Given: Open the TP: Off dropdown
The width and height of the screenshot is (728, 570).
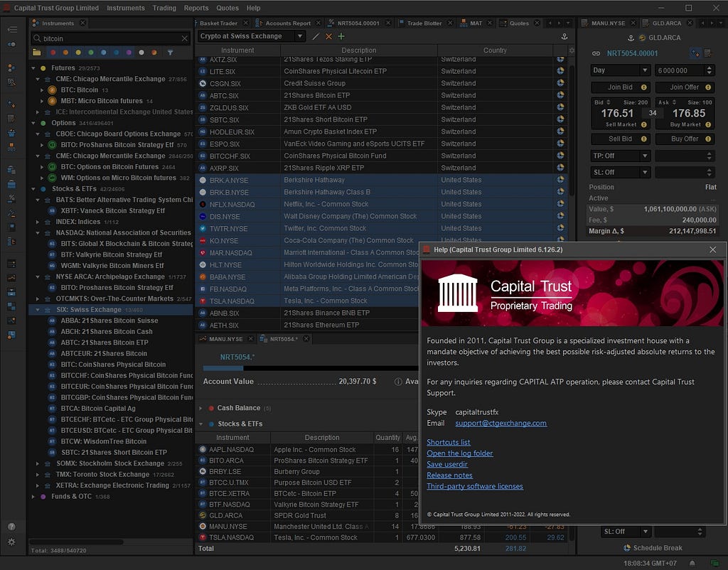Looking at the screenshot, I should pyautogui.click(x=620, y=156).
